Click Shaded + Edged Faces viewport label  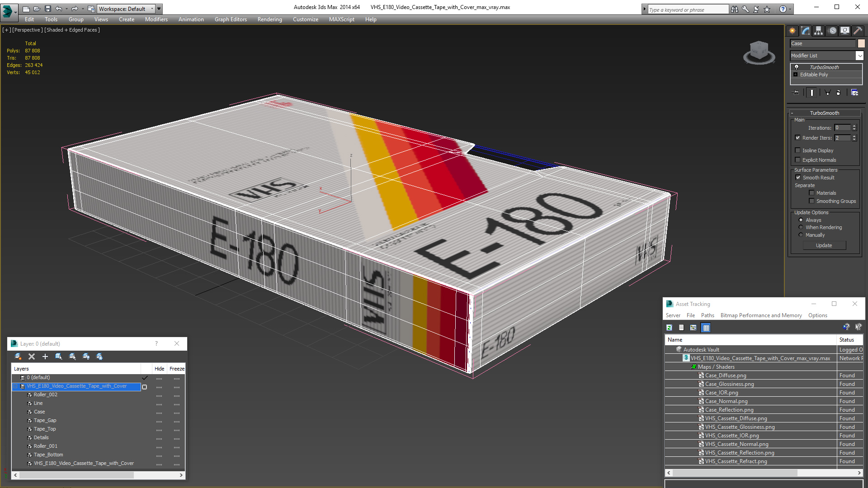[x=72, y=30]
